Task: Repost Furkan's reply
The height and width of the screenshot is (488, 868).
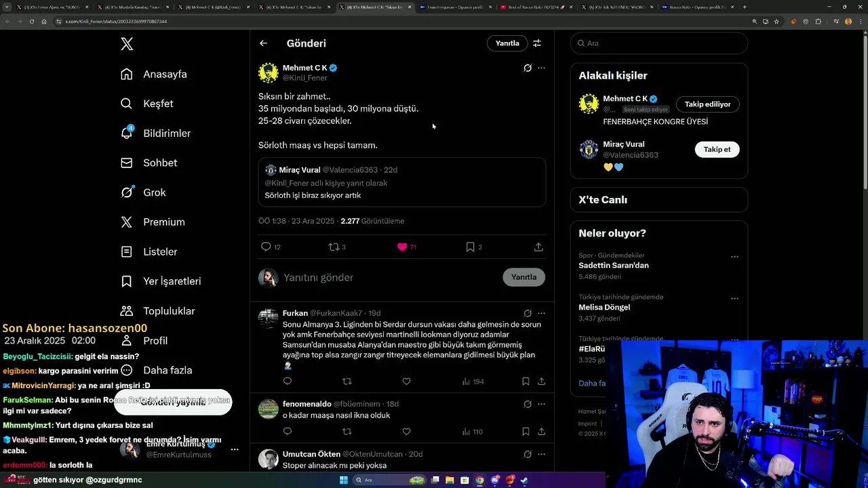Action: tap(347, 382)
